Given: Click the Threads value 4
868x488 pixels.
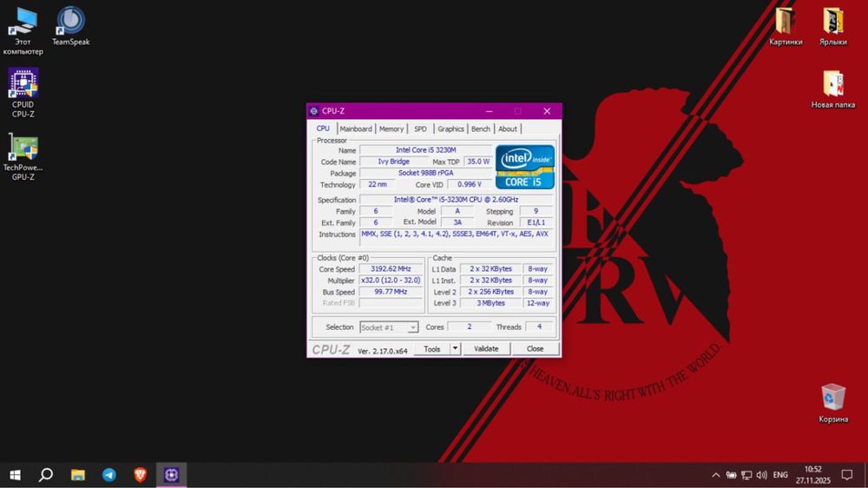Looking at the screenshot, I should point(539,326).
